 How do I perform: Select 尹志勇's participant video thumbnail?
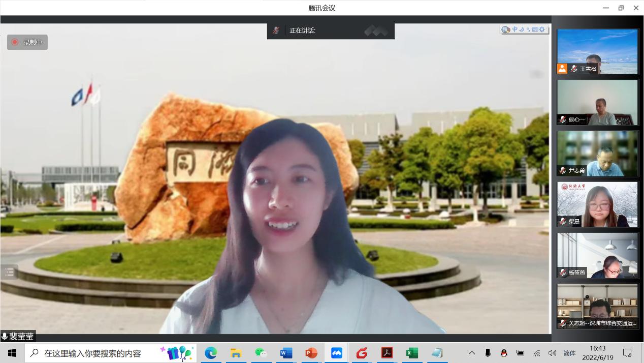(x=597, y=154)
